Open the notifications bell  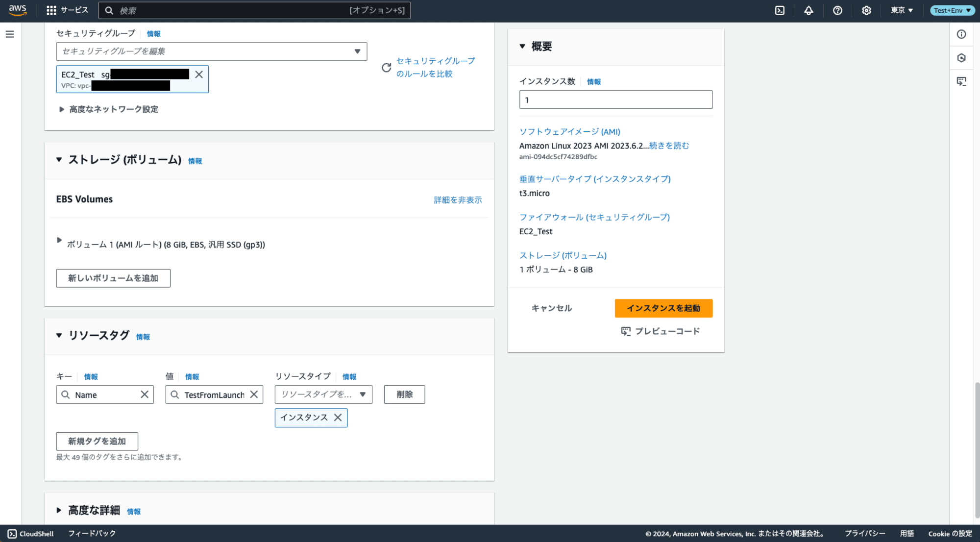pyautogui.click(x=808, y=10)
